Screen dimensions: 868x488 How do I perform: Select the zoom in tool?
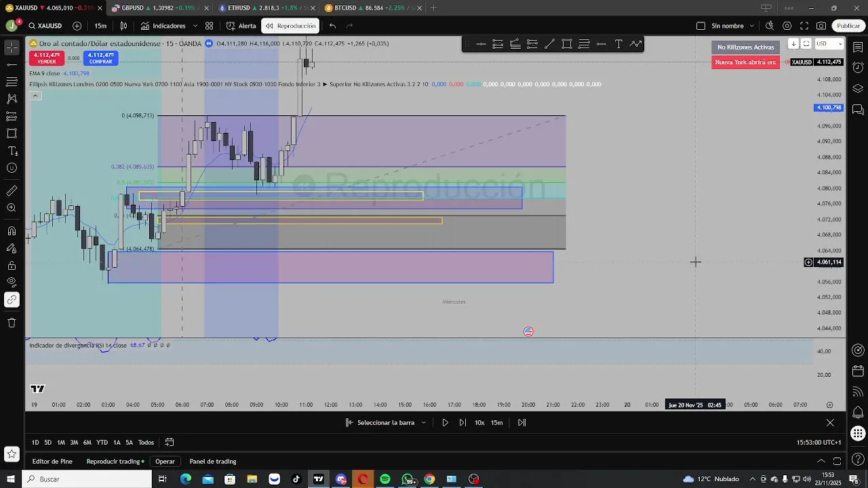tap(12, 208)
